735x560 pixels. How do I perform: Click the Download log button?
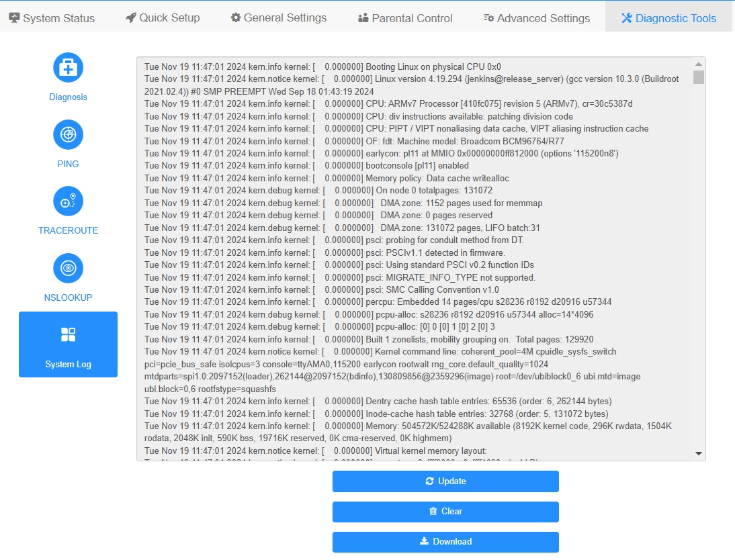coord(446,542)
